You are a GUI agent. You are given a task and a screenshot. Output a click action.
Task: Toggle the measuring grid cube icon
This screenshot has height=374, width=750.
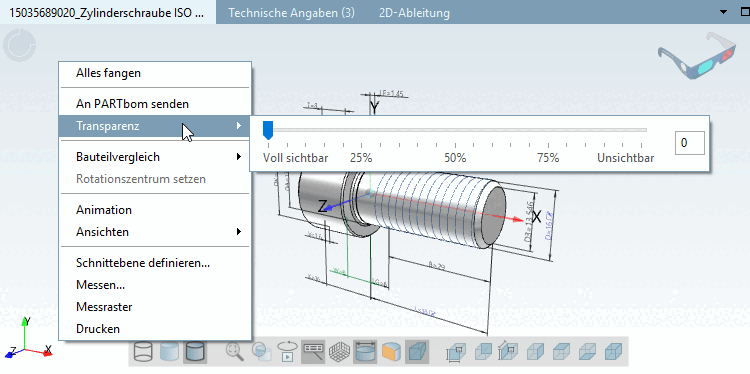click(x=339, y=352)
